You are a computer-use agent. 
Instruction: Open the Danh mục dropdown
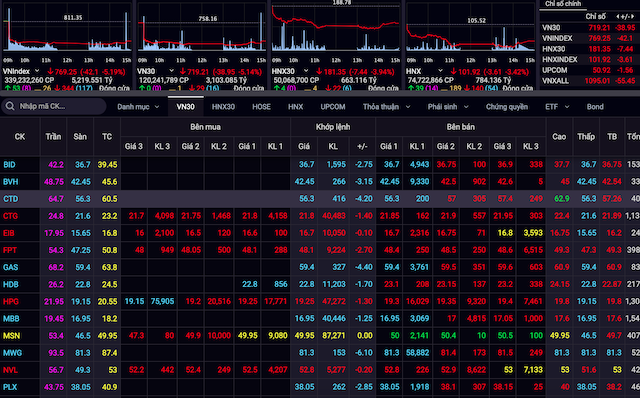tap(138, 107)
